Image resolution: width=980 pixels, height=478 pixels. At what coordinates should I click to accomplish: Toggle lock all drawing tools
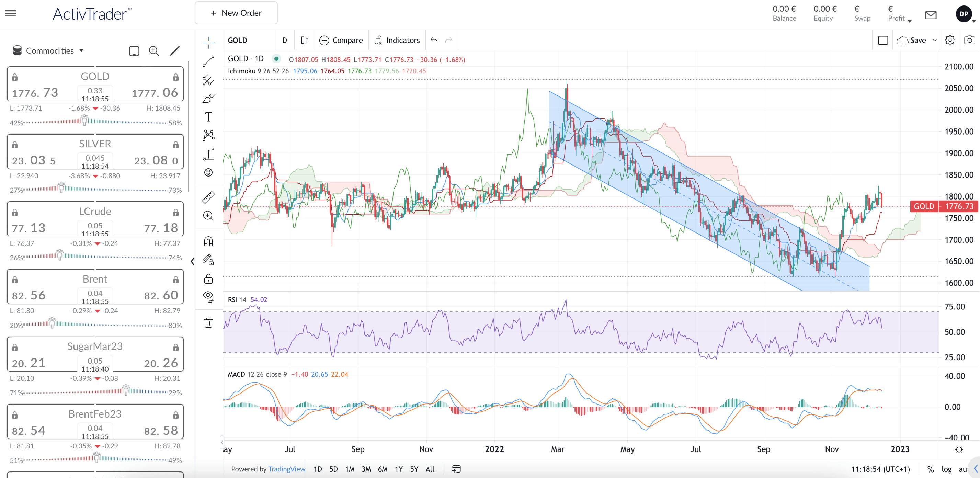pyautogui.click(x=208, y=278)
